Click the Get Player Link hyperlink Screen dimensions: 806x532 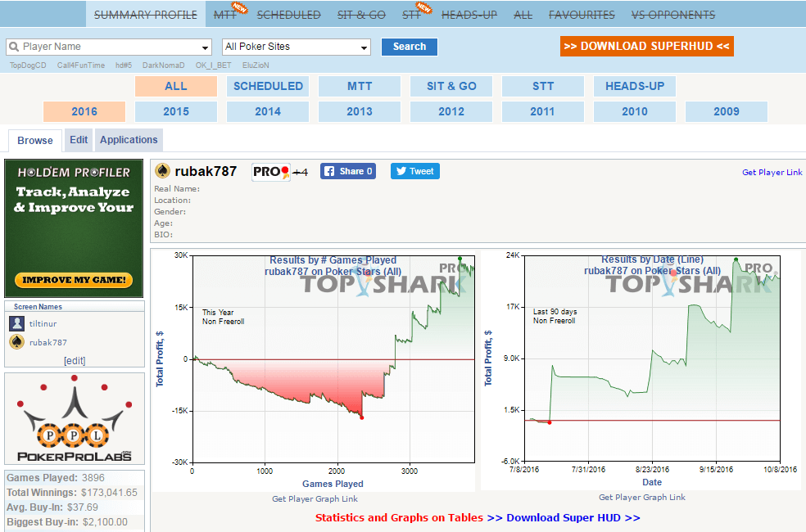tap(772, 172)
